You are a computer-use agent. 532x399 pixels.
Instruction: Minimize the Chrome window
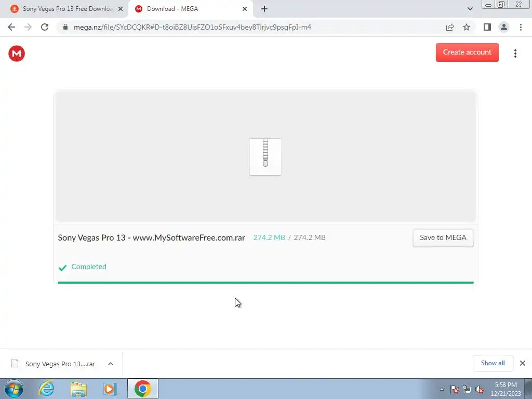tap(488, 4)
